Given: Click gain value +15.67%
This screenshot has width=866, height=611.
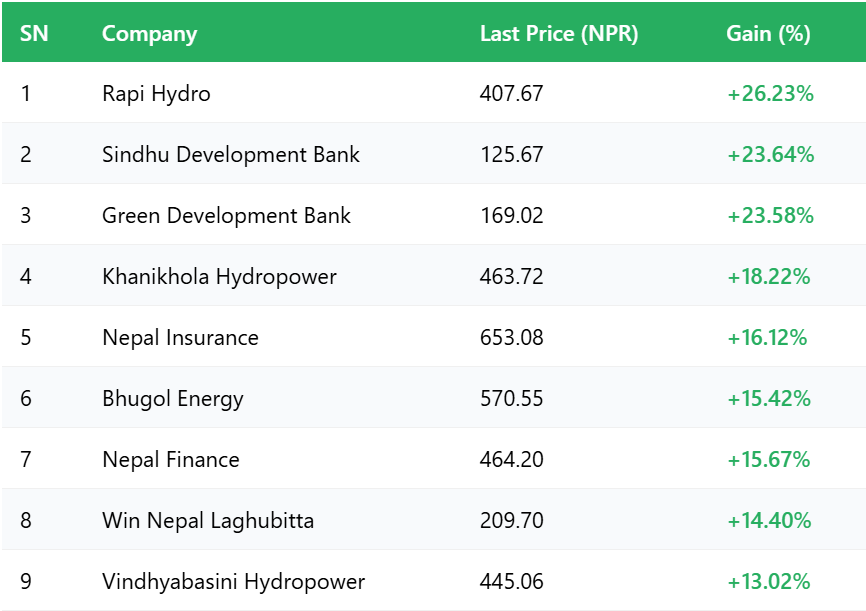Looking at the screenshot, I should click(769, 460).
